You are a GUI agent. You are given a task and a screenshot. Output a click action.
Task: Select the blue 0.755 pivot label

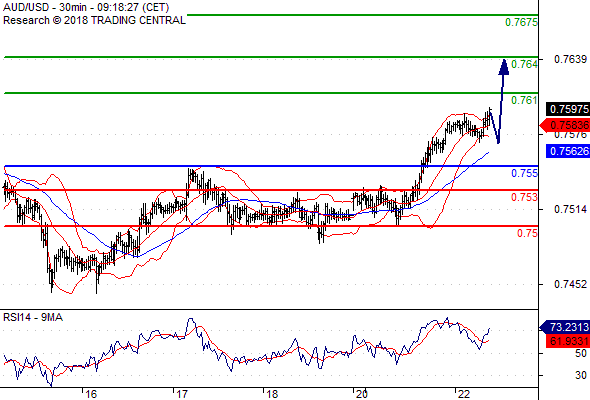tap(524, 173)
